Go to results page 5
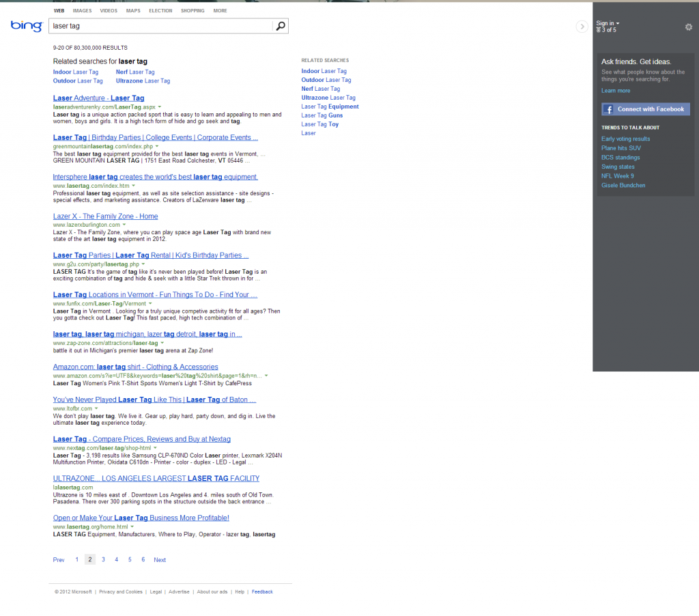The height and width of the screenshot is (616, 699). (130, 559)
